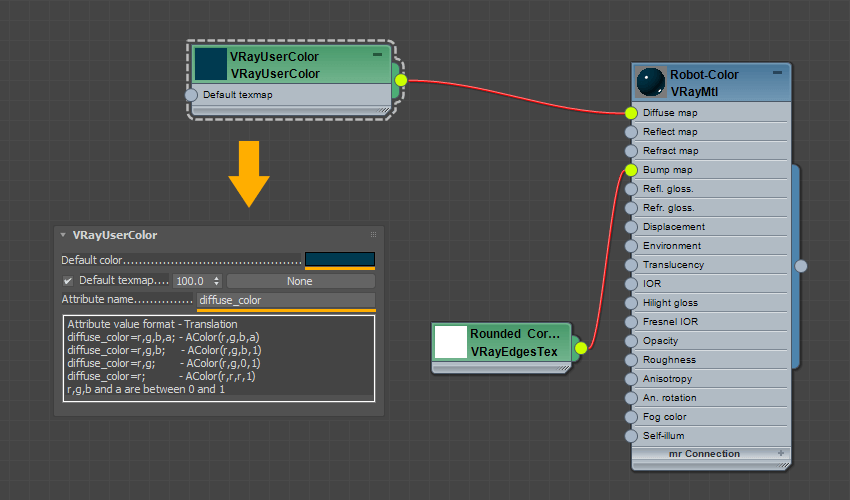Click the texmap amount spinner arrows
The height and width of the screenshot is (500, 850).
[x=217, y=281]
